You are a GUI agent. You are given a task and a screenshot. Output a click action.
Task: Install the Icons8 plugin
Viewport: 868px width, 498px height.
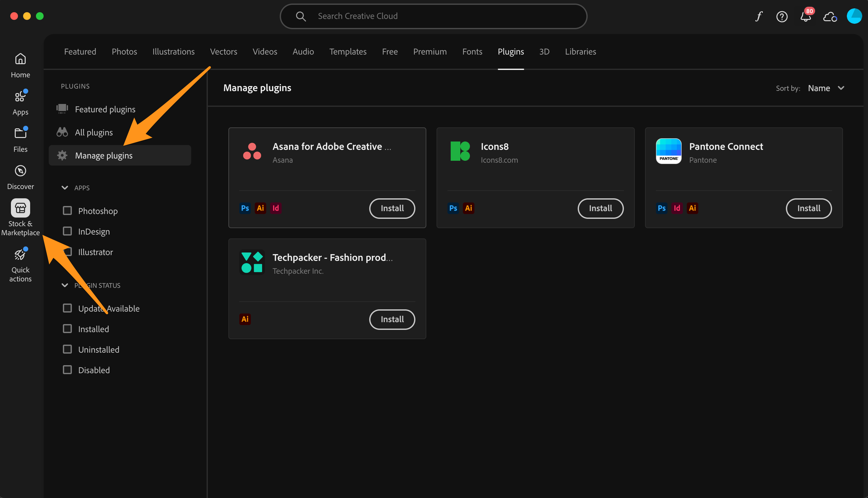click(x=600, y=208)
